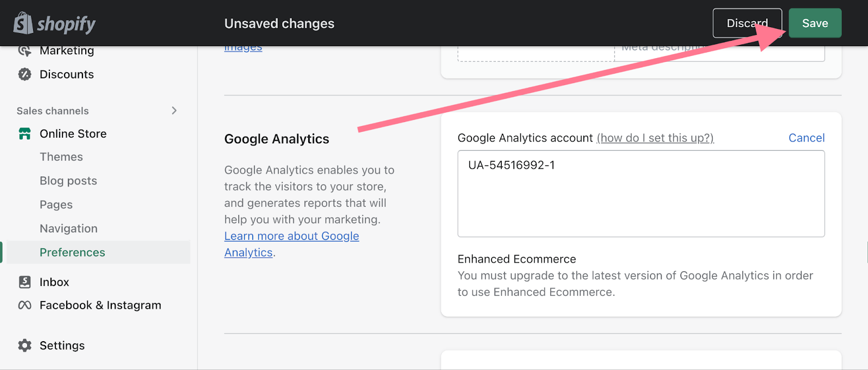The image size is (868, 370).
Task: Open Blog posts in the sidebar
Action: tap(68, 181)
